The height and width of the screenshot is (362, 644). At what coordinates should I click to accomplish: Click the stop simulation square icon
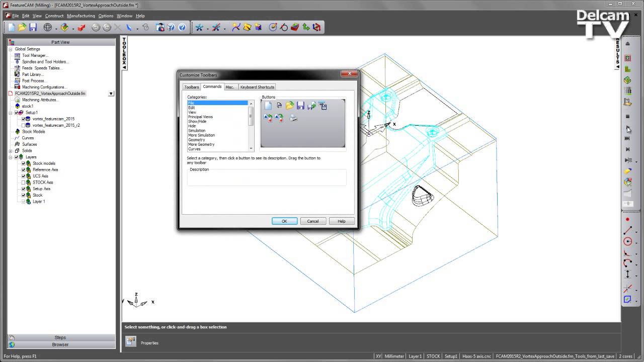627,116
